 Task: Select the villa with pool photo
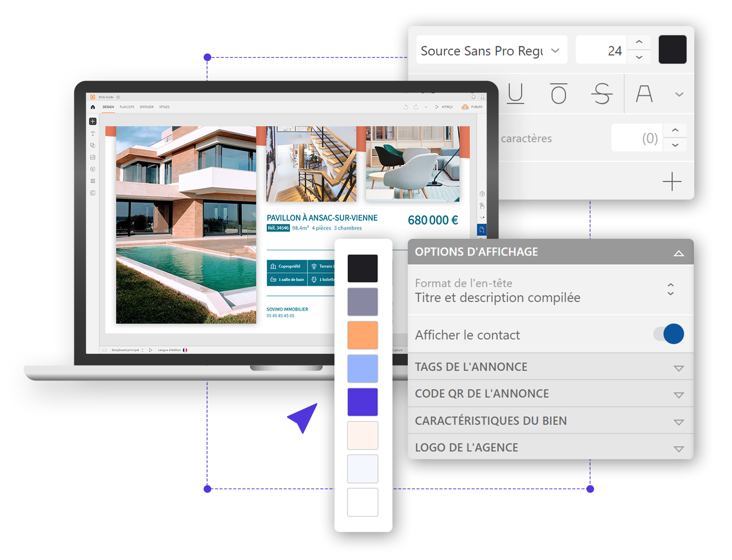(x=186, y=225)
